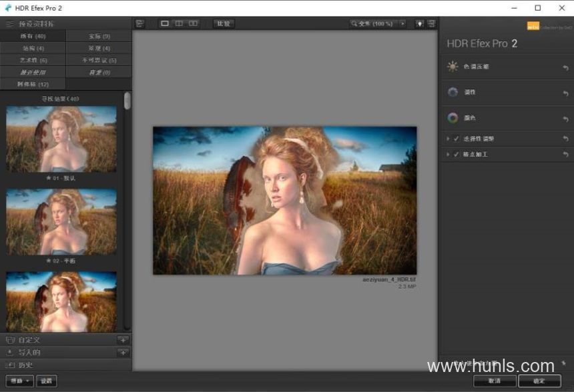Image resolution: width=574 pixels, height=392 pixels.
Task: Click the tonality section circle icon
Action: (x=453, y=92)
